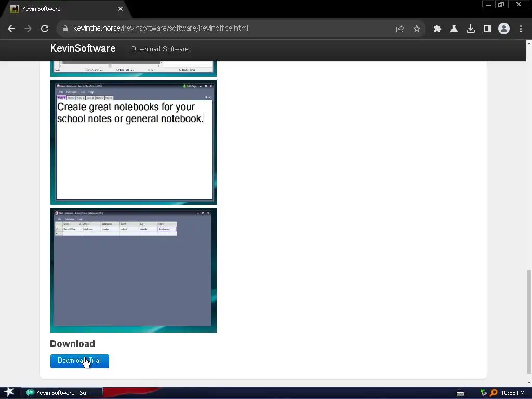Open the notebook screenshot thumbnail
The image size is (532, 399).
tap(134, 142)
